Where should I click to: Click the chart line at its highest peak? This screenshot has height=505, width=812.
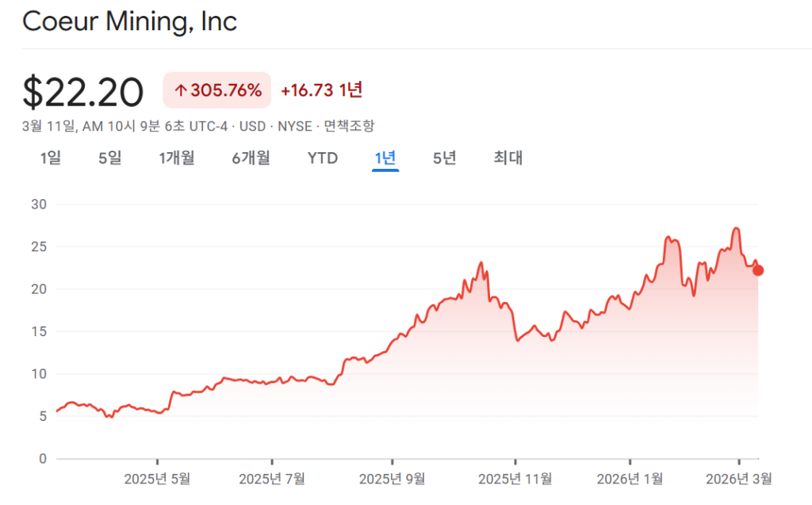click(x=736, y=228)
